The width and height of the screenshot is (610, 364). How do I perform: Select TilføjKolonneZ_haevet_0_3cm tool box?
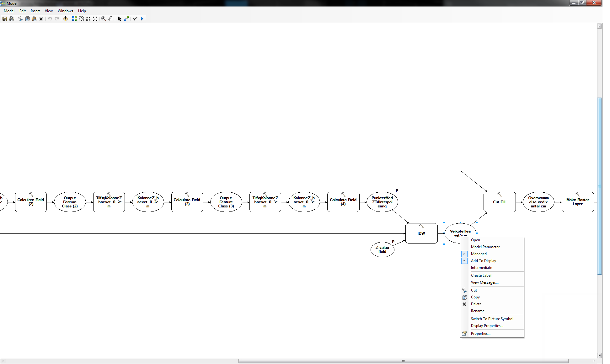265,202
